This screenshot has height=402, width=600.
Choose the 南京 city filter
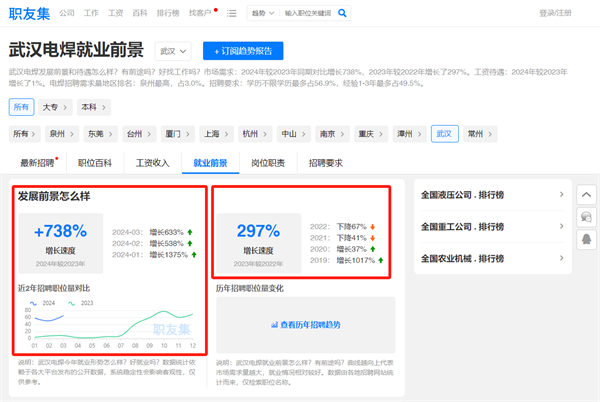click(x=332, y=134)
